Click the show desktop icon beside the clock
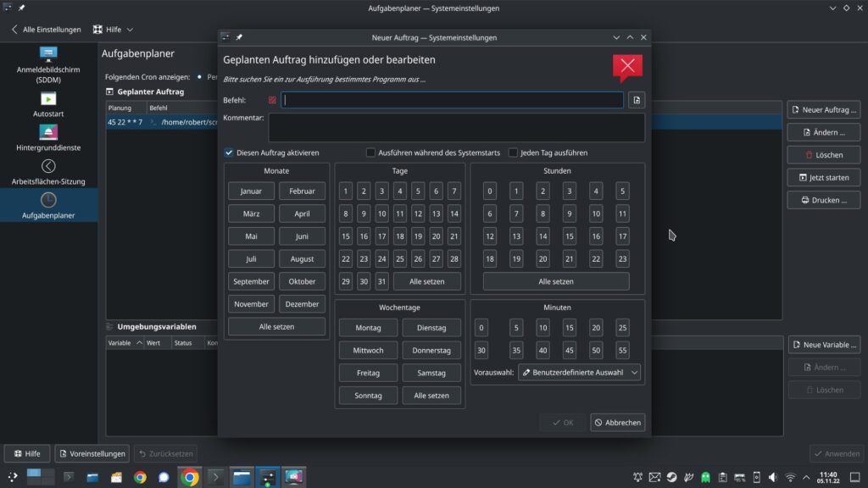Viewport: 868px width, 488px height. click(x=855, y=478)
